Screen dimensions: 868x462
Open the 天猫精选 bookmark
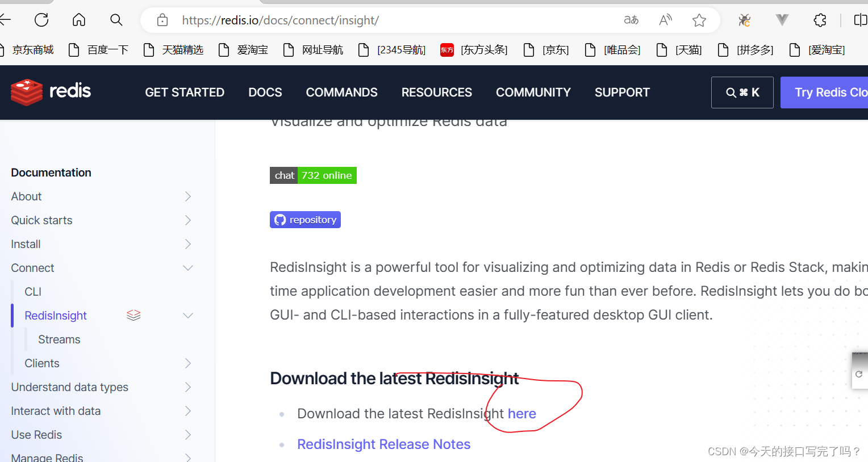[173, 50]
